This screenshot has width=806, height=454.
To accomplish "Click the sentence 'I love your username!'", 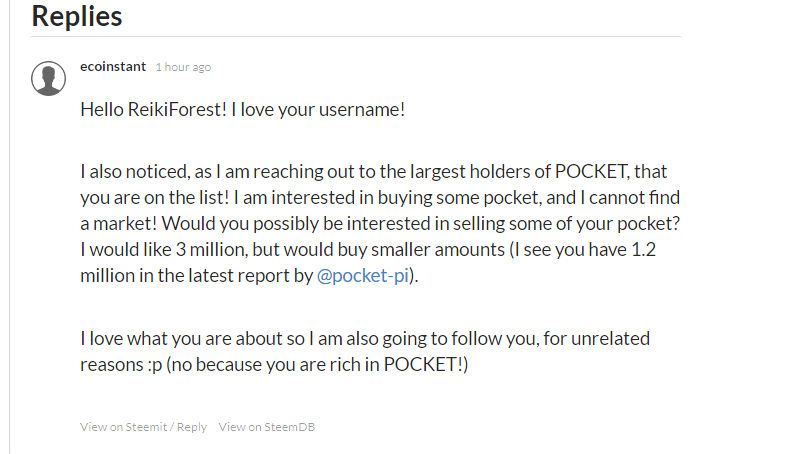I will click(x=318, y=110).
